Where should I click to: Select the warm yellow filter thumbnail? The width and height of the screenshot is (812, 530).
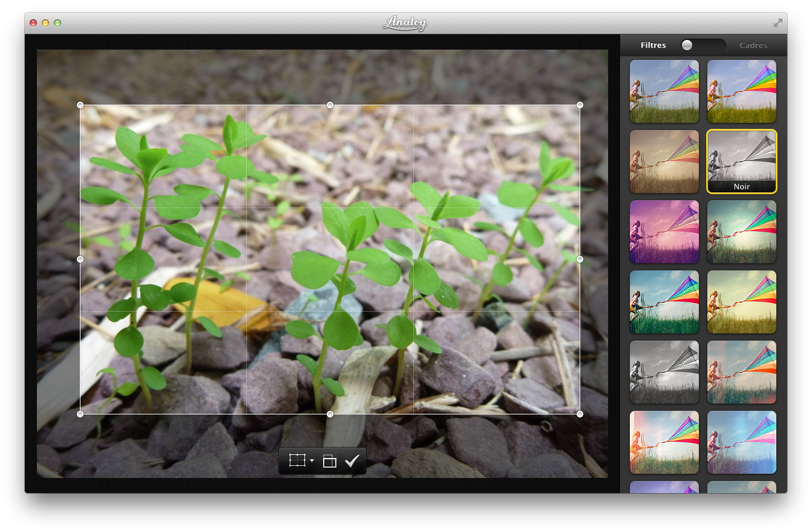point(741,302)
